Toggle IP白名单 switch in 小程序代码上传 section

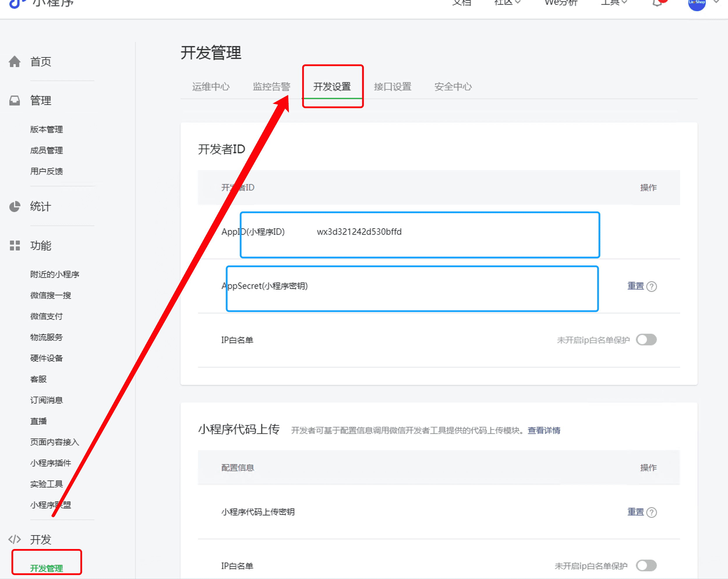tap(646, 566)
